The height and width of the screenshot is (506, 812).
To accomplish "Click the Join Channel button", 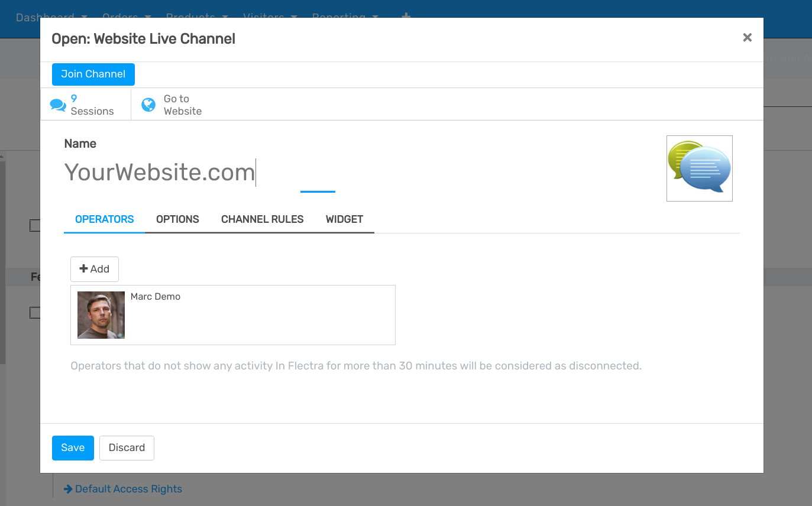I will coord(93,74).
